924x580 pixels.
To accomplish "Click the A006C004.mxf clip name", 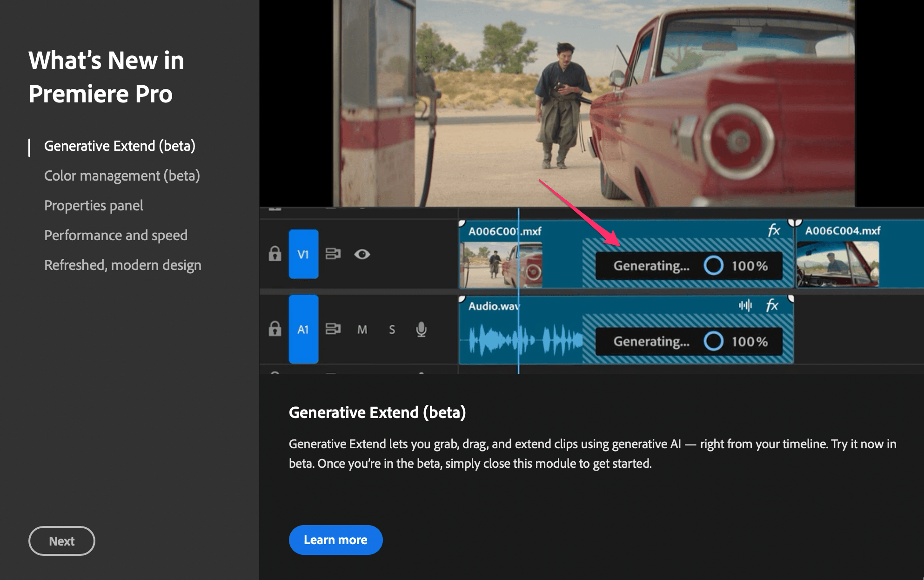I will point(843,231).
